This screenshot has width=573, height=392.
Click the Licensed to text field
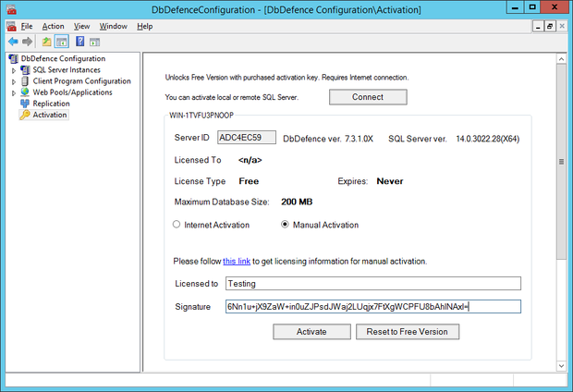tap(372, 284)
